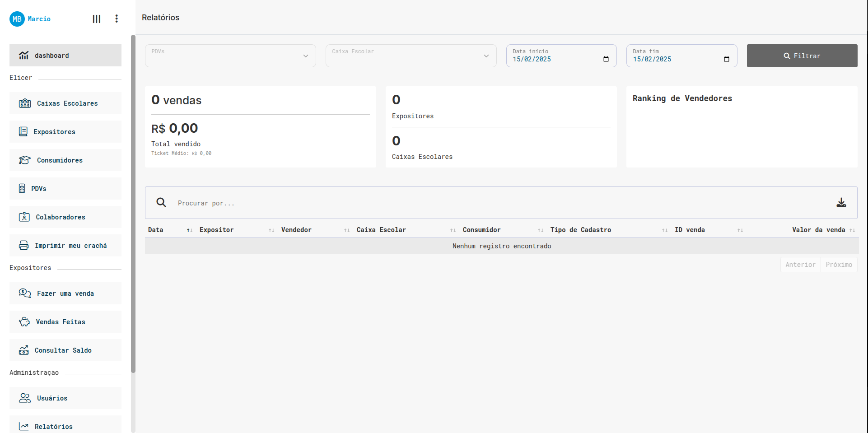Click the Relatórios line chart icon
This screenshot has width=868, height=433.
point(23,426)
